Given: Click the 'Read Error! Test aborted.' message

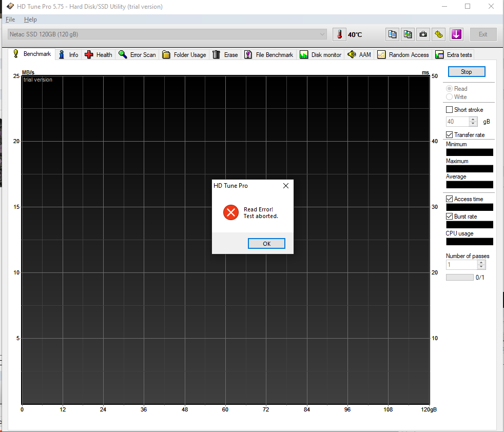Looking at the screenshot, I should [x=261, y=213].
